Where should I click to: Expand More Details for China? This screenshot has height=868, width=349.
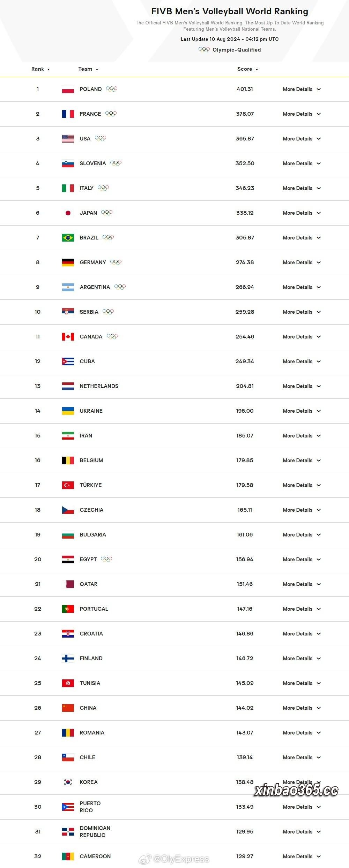(x=302, y=708)
